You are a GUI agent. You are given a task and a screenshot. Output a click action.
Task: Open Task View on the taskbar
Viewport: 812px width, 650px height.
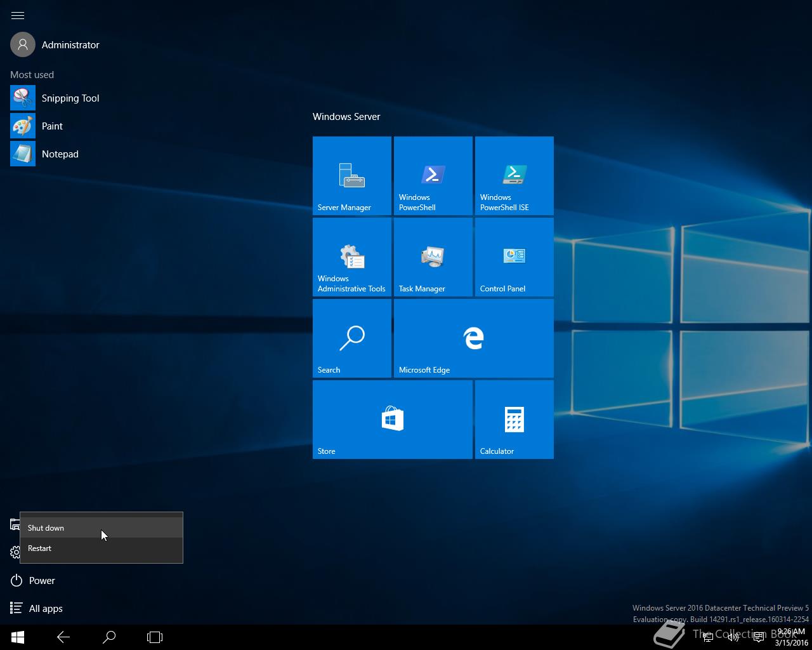click(x=155, y=637)
